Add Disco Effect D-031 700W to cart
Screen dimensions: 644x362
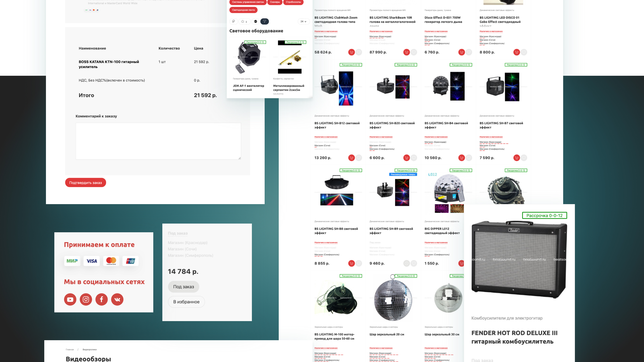tap(462, 52)
